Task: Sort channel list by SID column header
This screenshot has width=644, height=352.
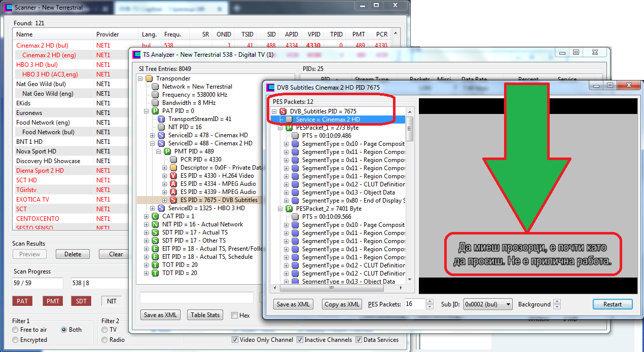Action: tap(269, 34)
